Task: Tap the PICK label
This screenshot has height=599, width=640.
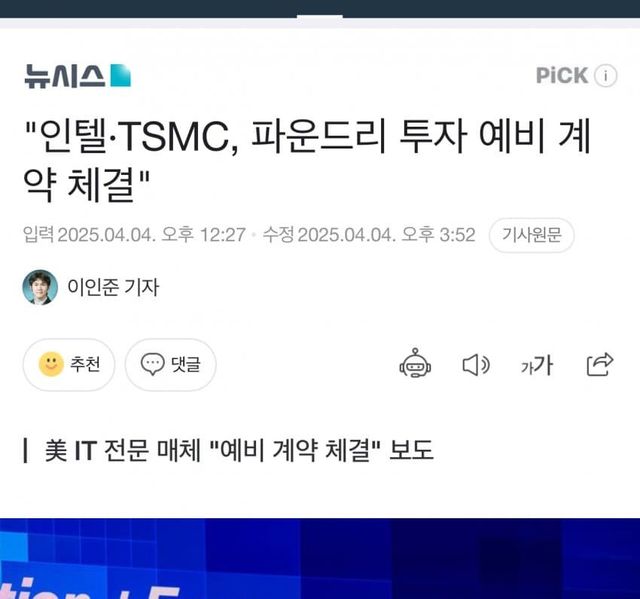Action: pos(562,76)
